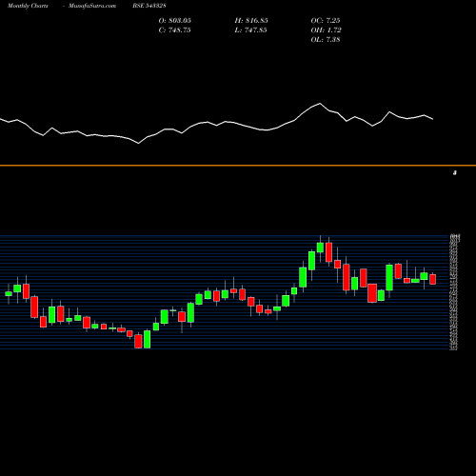Click the 'BSE 543328' symbol label

coord(149,6)
